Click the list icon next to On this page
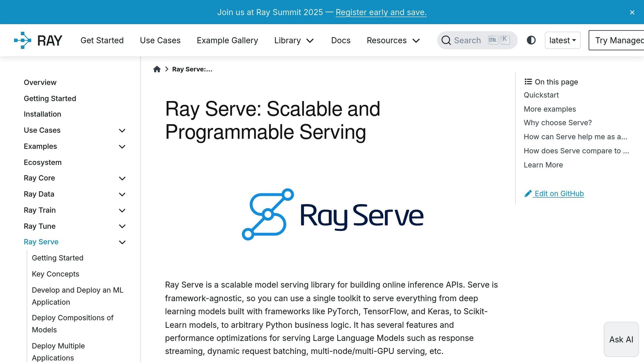Screen dimensions: 644x362 528,81
